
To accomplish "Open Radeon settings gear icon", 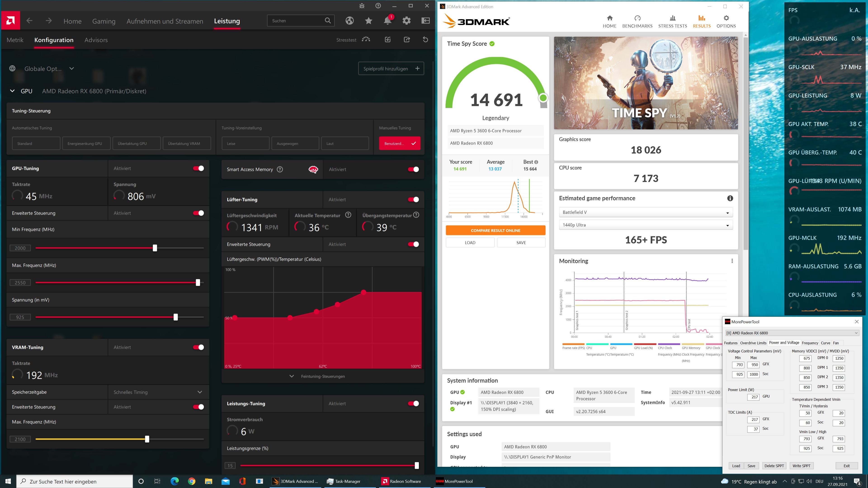I will [406, 21].
